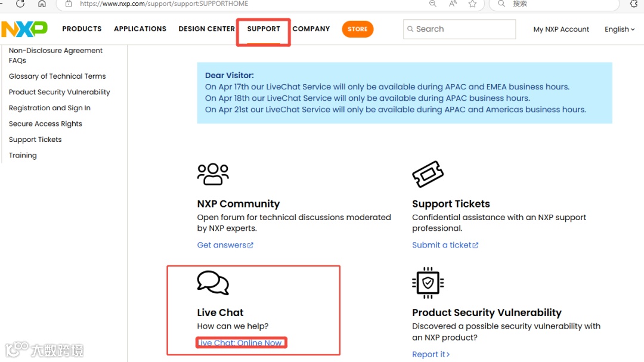Open Training in sidebar
The image size is (644, 362).
tap(23, 155)
